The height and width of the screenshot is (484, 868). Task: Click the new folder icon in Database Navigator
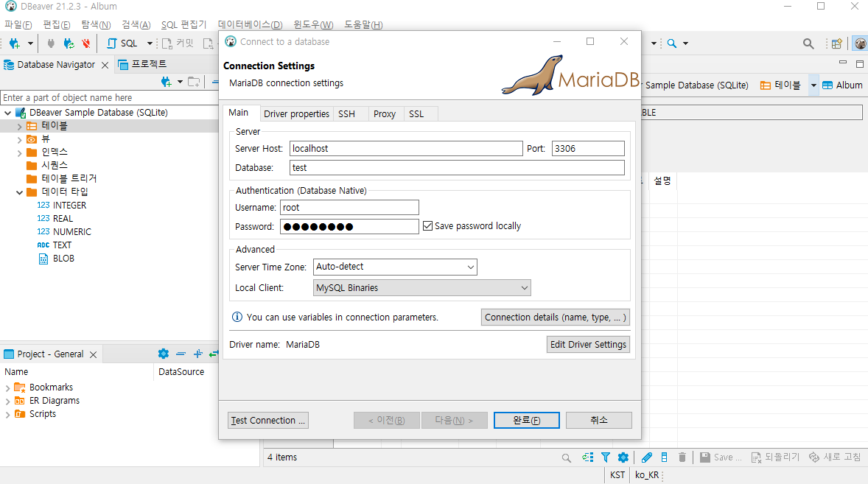pos(194,82)
